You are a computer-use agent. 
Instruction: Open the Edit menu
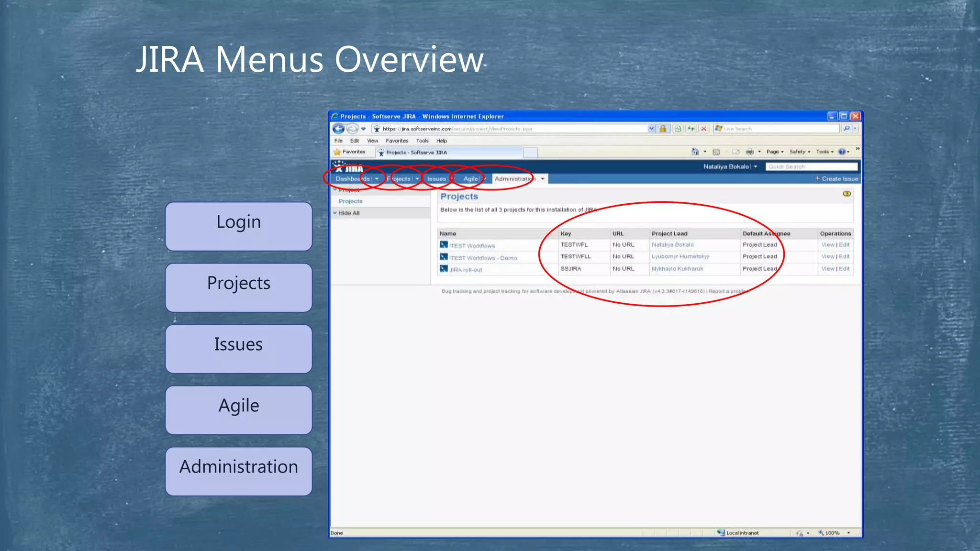click(x=355, y=141)
